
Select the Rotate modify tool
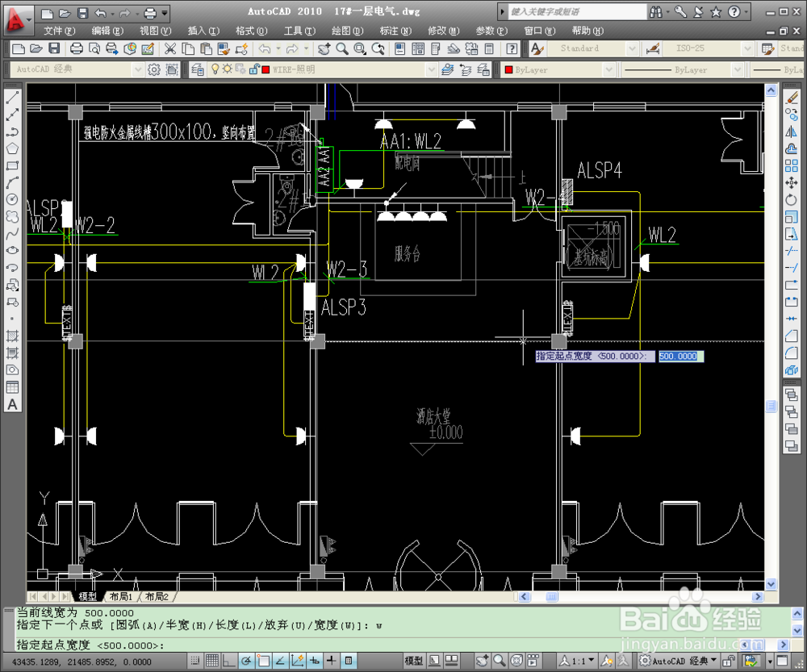coord(792,199)
